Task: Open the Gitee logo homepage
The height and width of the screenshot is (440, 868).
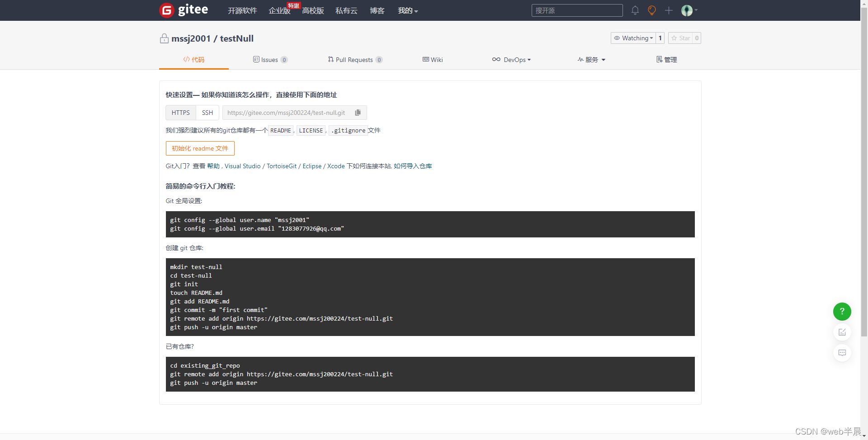Action: tap(184, 10)
